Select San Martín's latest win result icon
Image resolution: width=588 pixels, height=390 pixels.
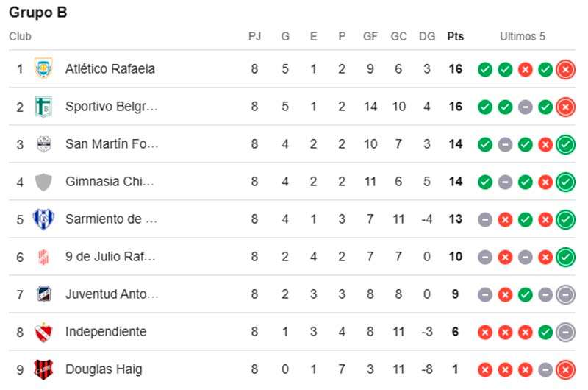565,144
